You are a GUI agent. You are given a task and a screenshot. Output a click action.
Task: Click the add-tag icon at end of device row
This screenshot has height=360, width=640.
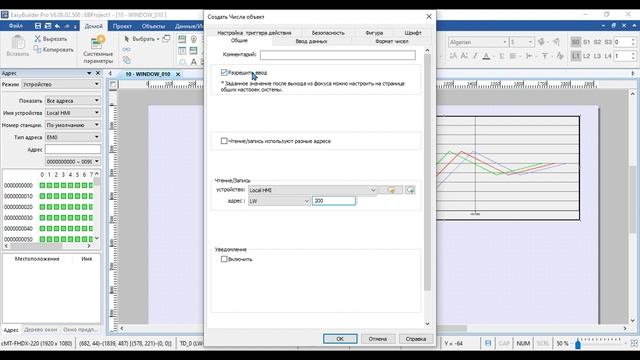(410, 190)
